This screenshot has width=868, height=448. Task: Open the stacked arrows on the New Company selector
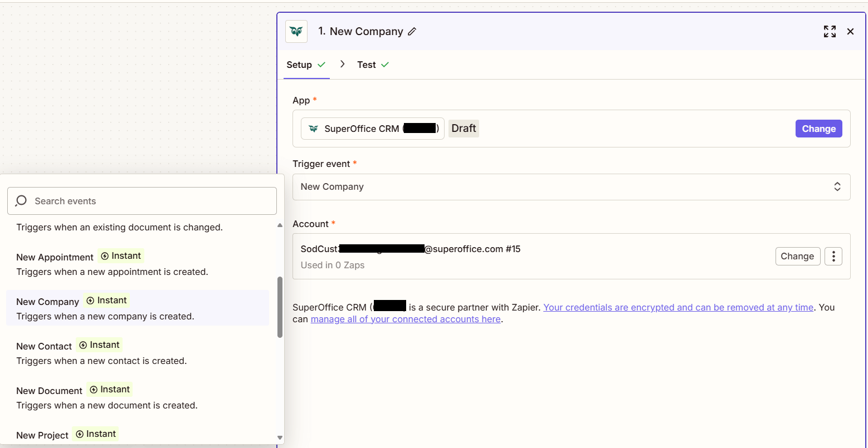pos(837,186)
